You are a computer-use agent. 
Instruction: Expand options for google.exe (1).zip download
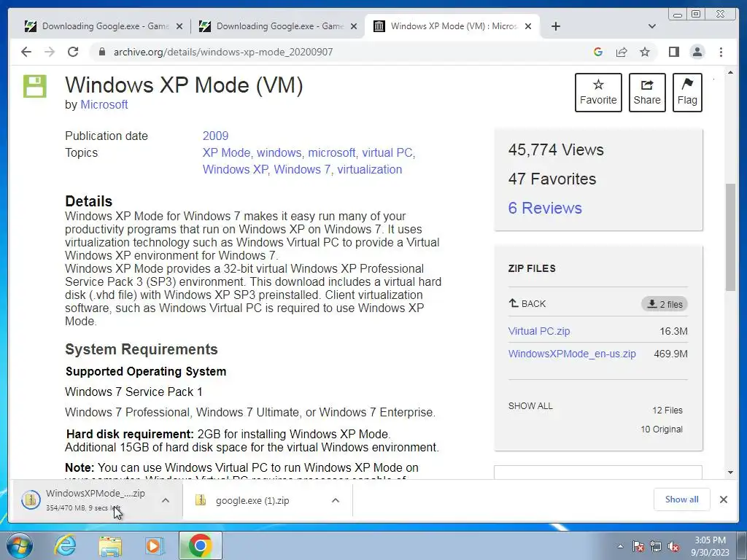pos(336,500)
